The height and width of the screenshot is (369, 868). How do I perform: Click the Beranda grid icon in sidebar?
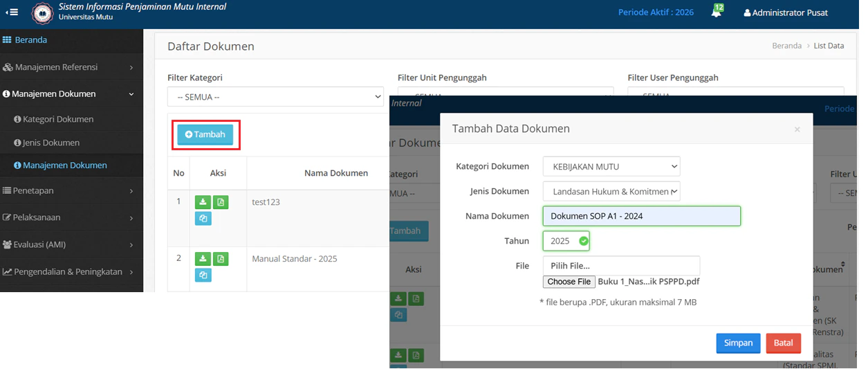pos(7,40)
